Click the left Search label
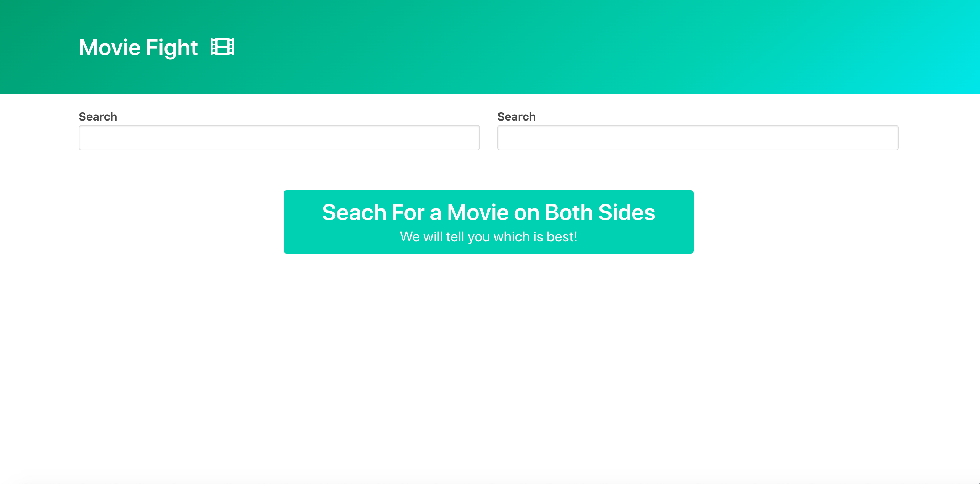Image resolution: width=980 pixels, height=484 pixels. (98, 117)
